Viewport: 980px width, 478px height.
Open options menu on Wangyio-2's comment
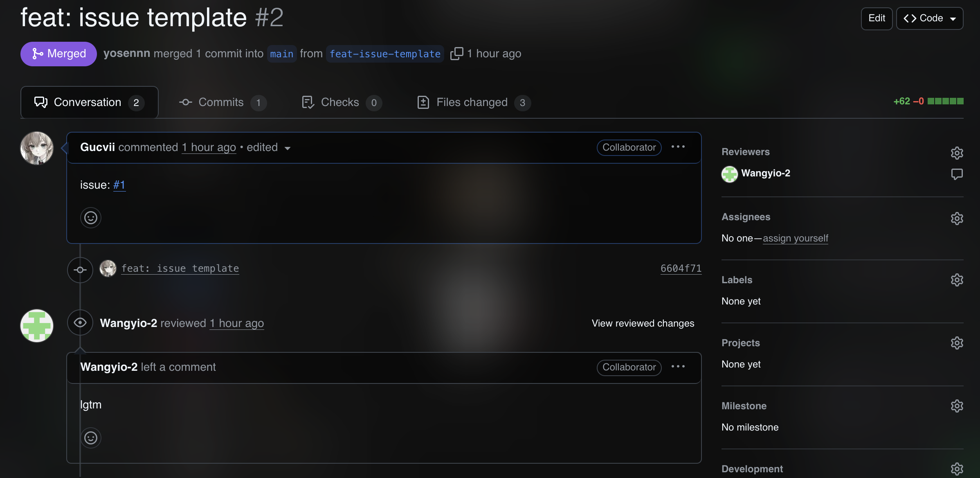[678, 367]
